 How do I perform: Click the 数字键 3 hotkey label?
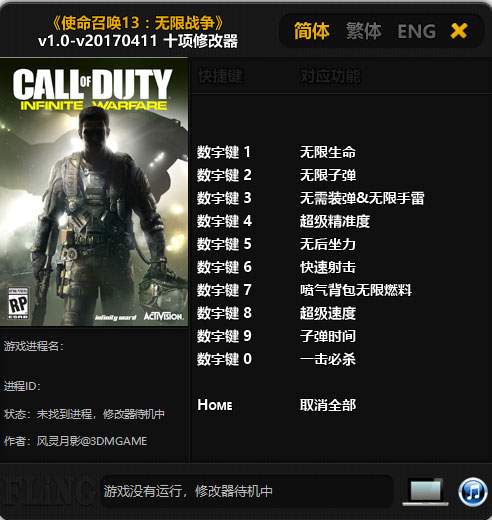click(x=224, y=198)
